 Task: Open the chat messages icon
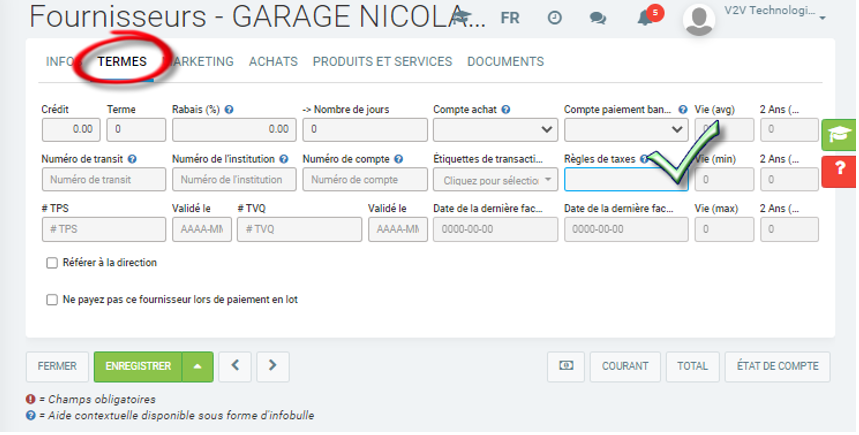coord(598,18)
